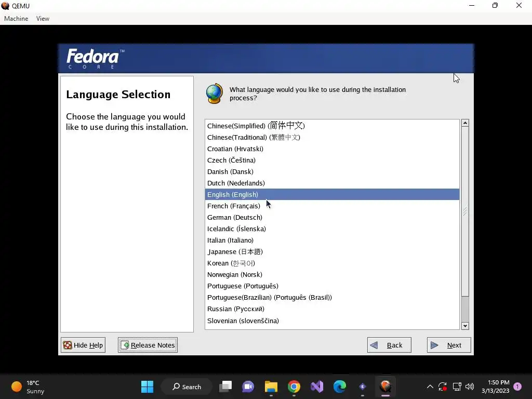Click the QEMU taskbar icon
The height and width of the screenshot is (399, 532).
(385, 387)
